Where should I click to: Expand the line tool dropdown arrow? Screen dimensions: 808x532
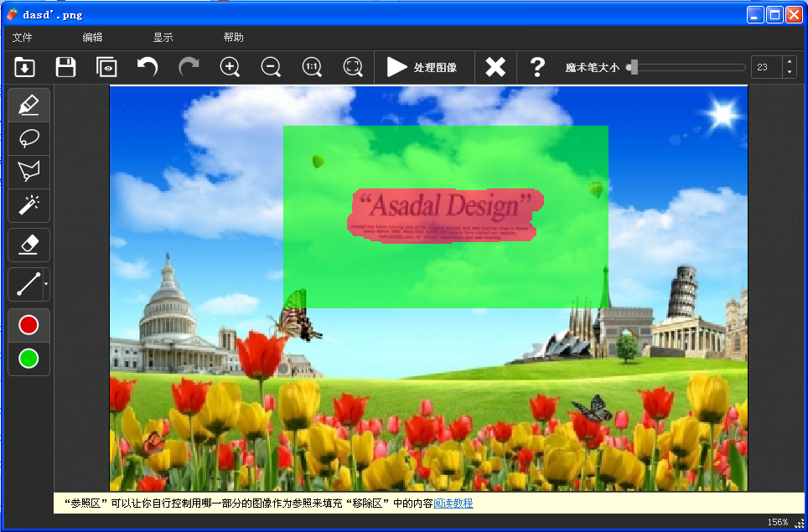coord(45,285)
